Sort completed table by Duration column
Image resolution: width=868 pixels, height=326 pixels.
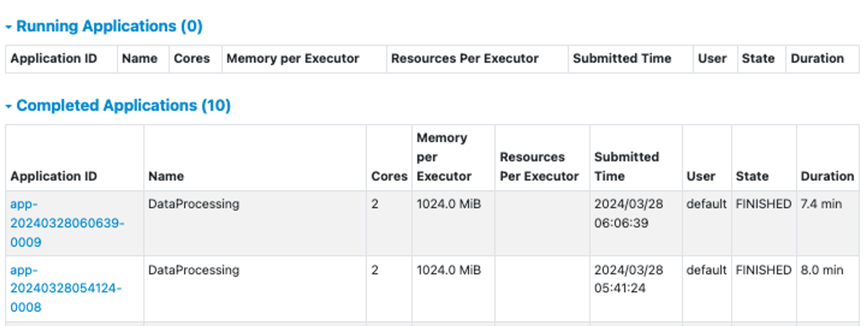[827, 176]
